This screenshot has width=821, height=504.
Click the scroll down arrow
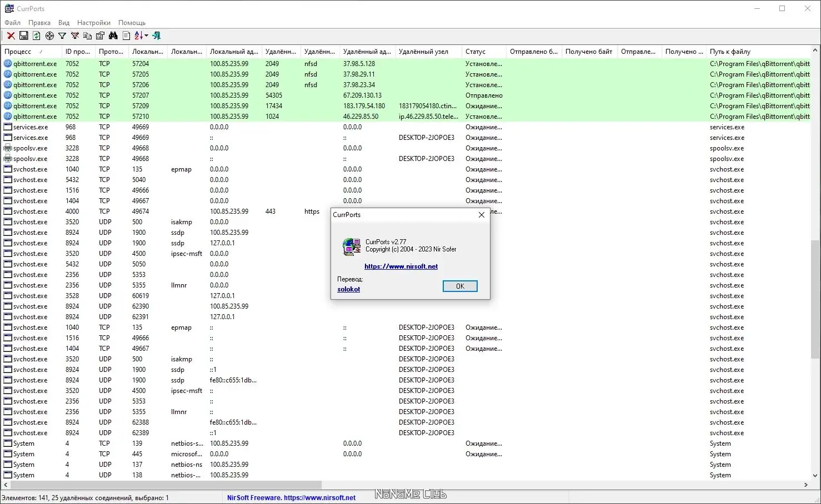pos(815,475)
